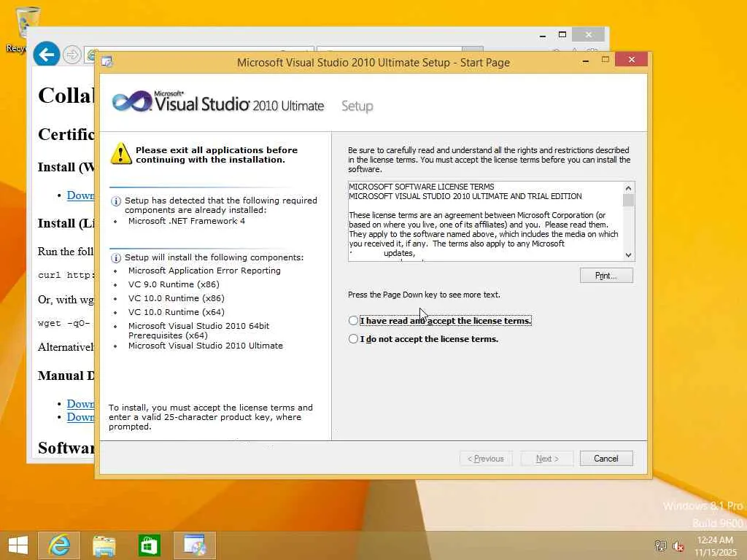The height and width of the screenshot is (560, 747).
Task: Click 'Microsoft Visual Studio 2010 Ultimate' list item
Action: point(205,346)
